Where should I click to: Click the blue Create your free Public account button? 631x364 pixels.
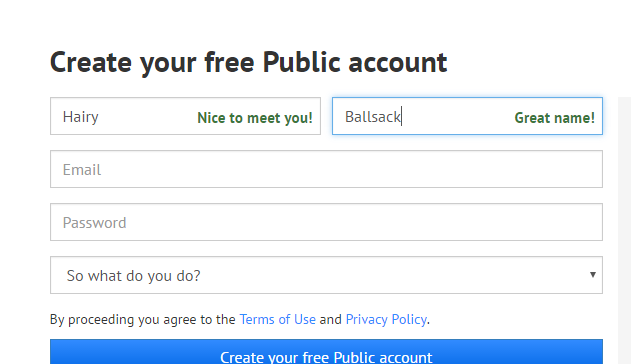click(326, 352)
